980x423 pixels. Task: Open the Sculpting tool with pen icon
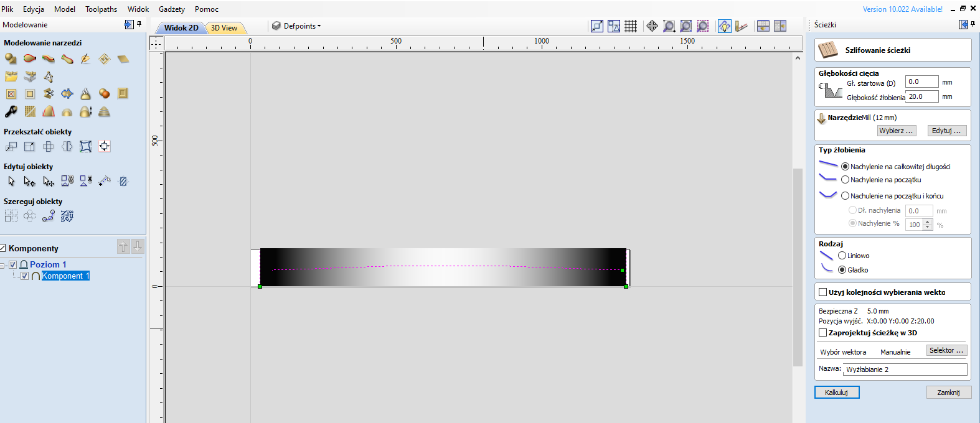coord(85,58)
